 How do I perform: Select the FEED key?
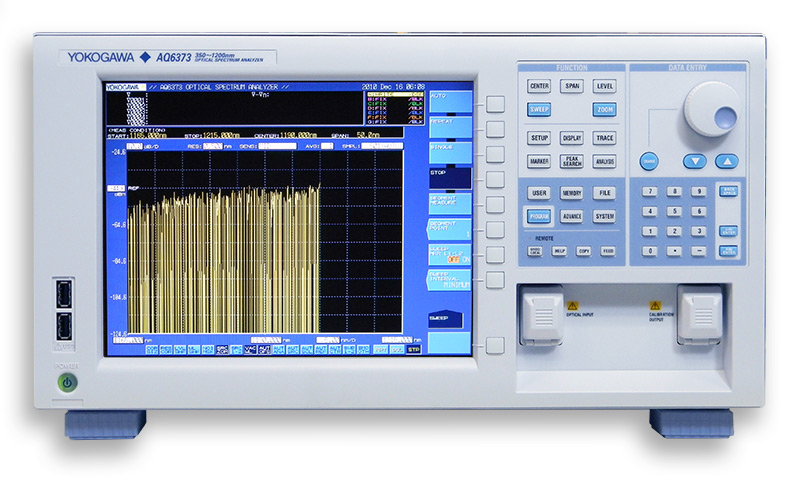click(608, 251)
